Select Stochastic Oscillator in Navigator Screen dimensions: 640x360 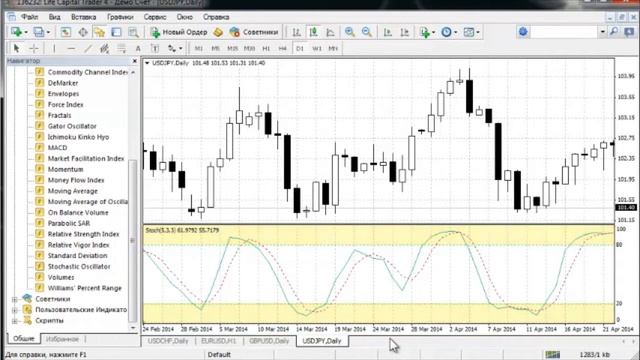[x=79, y=267]
